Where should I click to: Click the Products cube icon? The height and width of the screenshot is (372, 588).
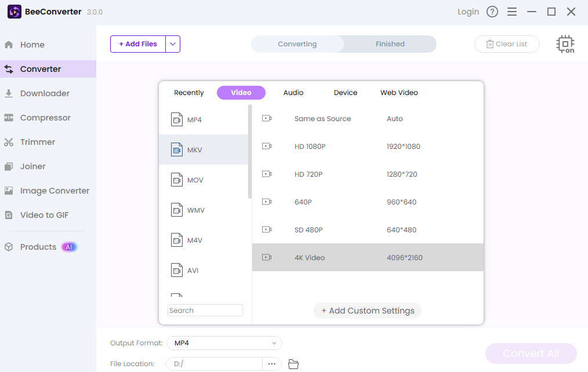pos(9,247)
